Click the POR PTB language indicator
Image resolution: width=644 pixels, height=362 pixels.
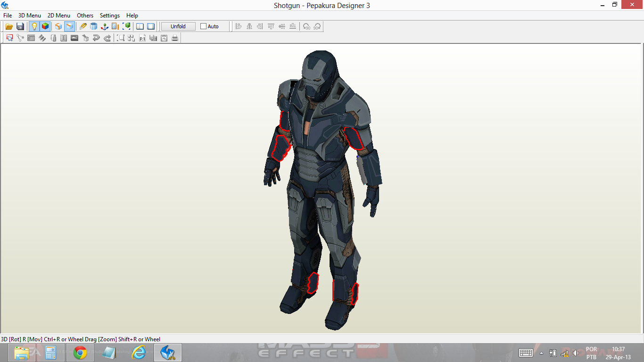click(591, 353)
